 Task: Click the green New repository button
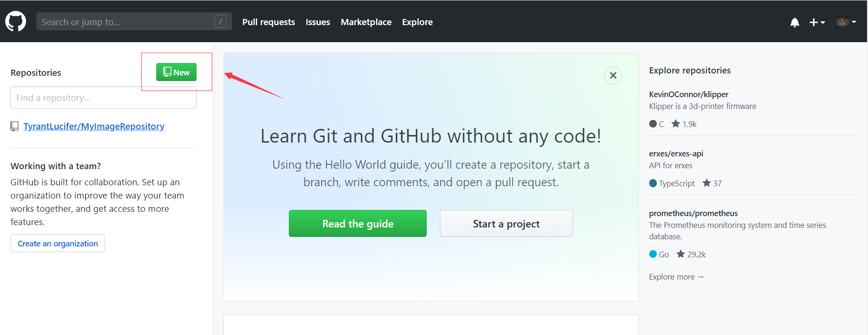pyautogui.click(x=176, y=72)
